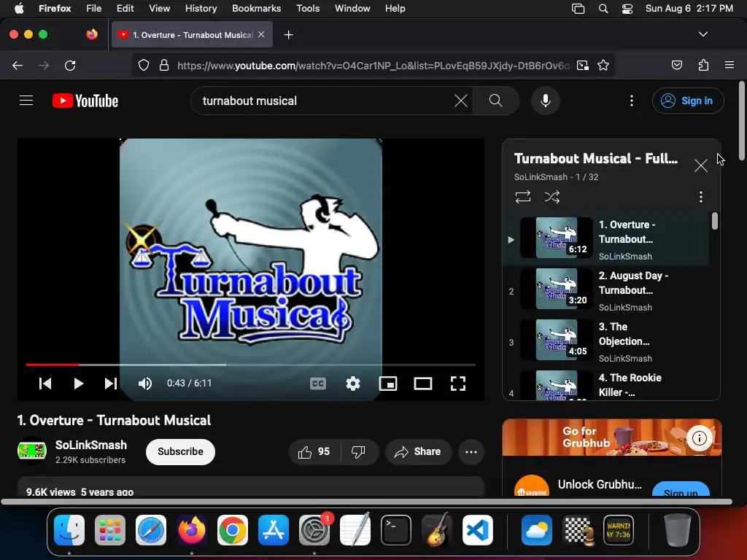Screen dimensions: 747x560
Task: View site security padlock info
Action: [x=164, y=65]
